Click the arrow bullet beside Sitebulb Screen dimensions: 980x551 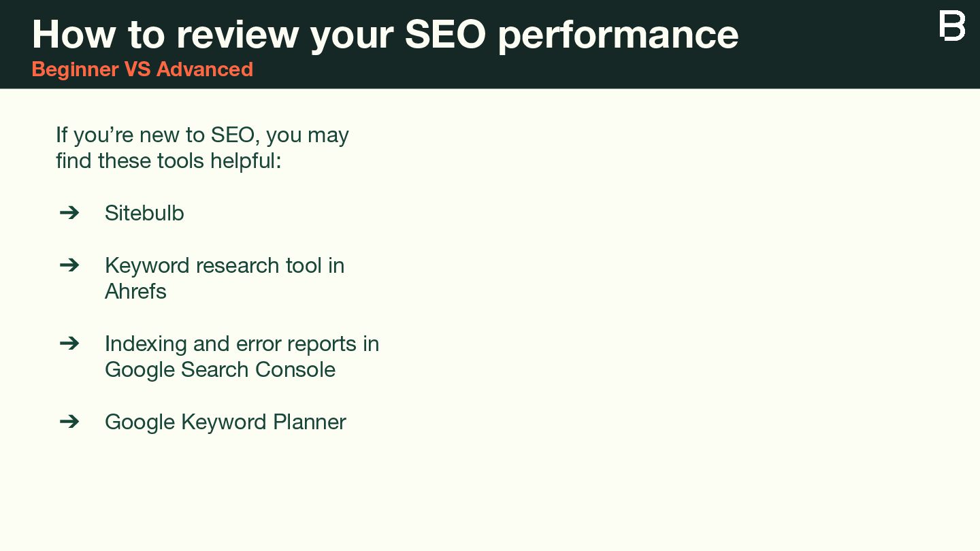[x=69, y=213]
